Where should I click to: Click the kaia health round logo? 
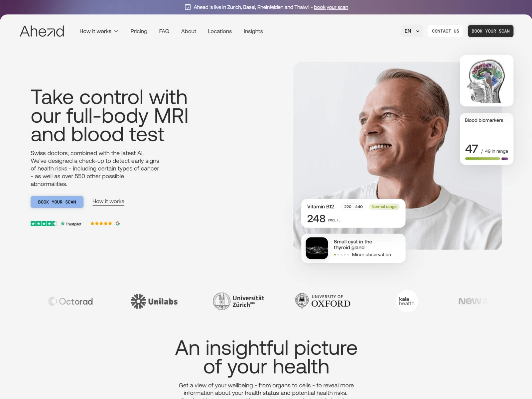click(407, 301)
